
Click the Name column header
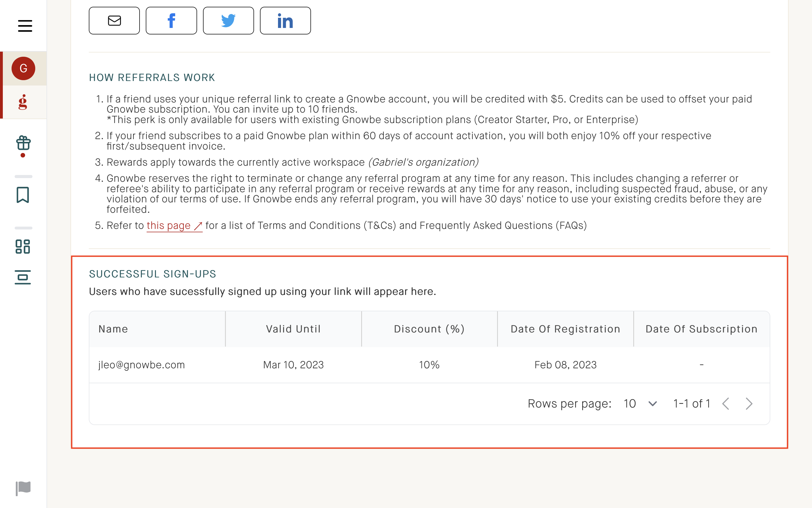click(157, 329)
